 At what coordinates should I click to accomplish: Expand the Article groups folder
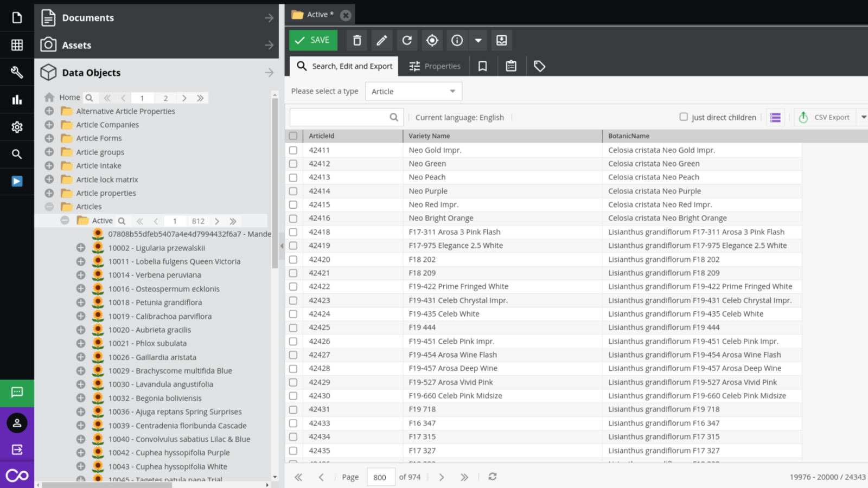click(x=49, y=152)
